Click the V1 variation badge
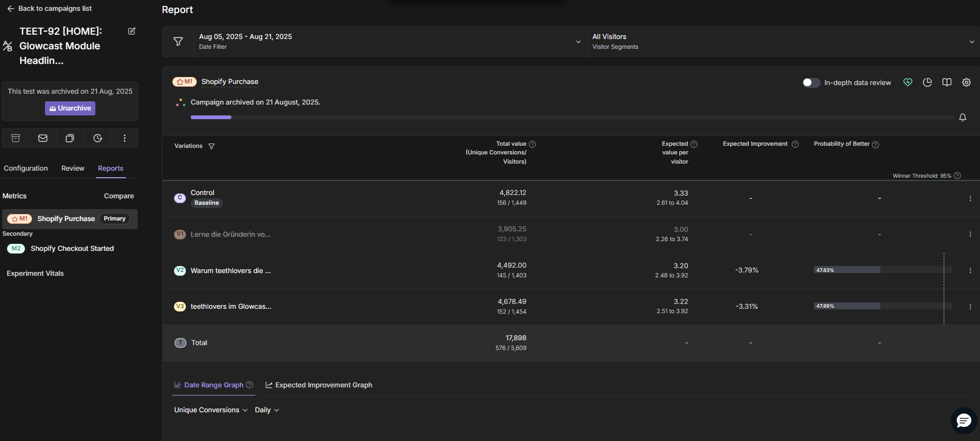Image resolution: width=980 pixels, height=441 pixels. click(x=180, y=234)
